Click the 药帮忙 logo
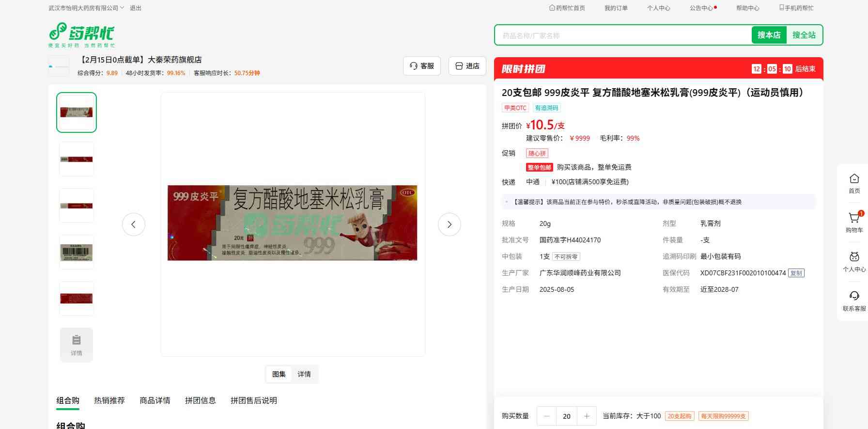This screenshot has width=868, height=429. point(81,34)
